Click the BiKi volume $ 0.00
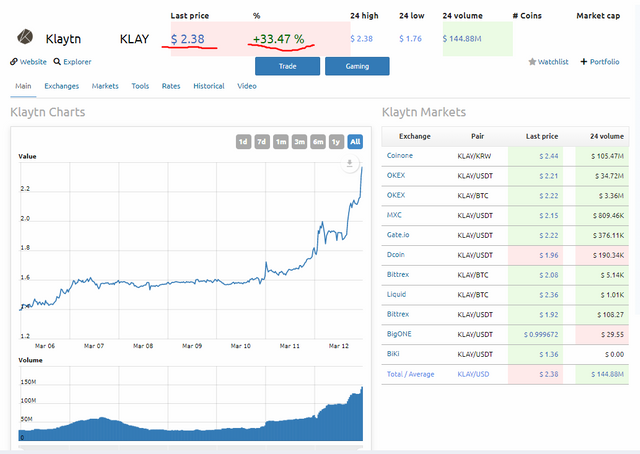The image size is (640, 454). tap(614, 354)
